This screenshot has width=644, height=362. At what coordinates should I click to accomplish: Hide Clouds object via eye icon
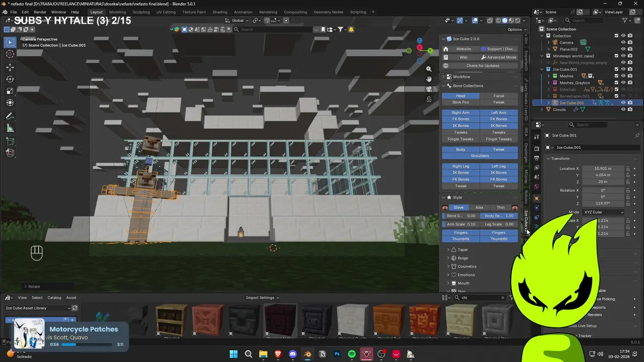pyautogui.click(x=623, y=110)
